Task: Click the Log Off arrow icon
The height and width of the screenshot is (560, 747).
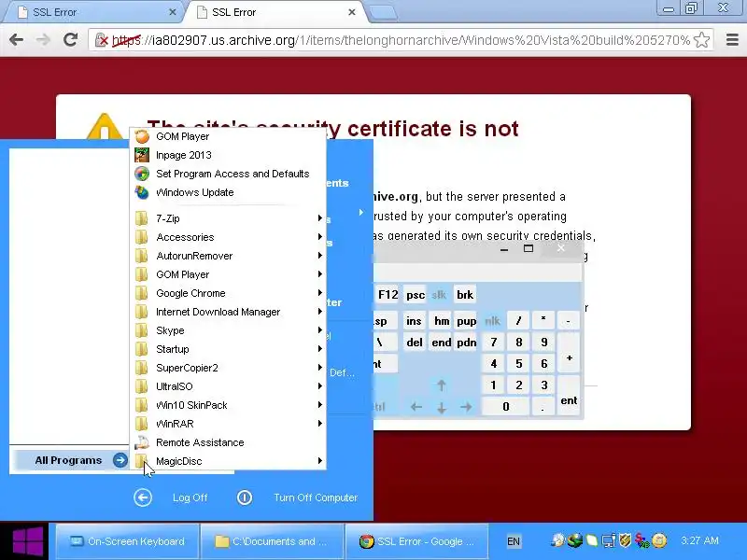Action: (143, 497)
